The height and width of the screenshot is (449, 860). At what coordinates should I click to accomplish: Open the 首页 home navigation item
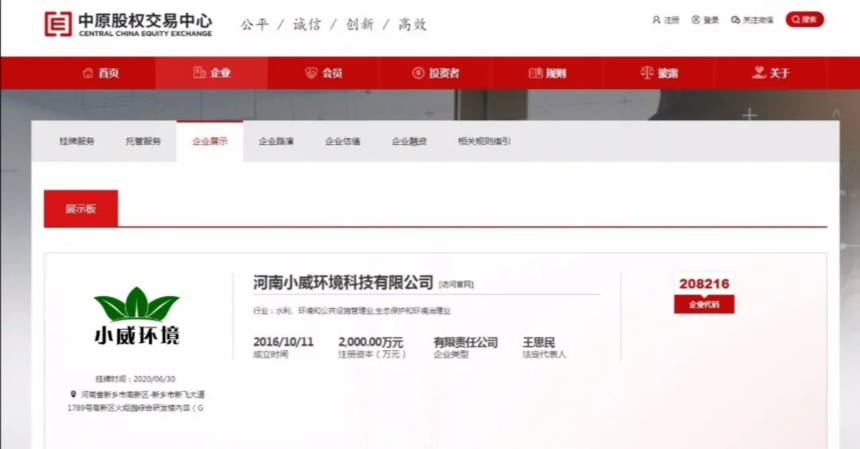[x=100, y=73]
